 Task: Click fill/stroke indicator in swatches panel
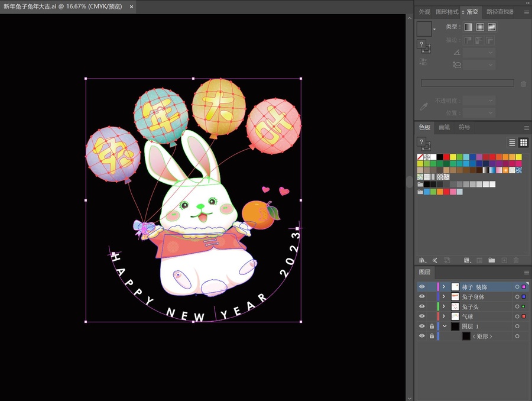pyautogui.click(x=424, y=144)
